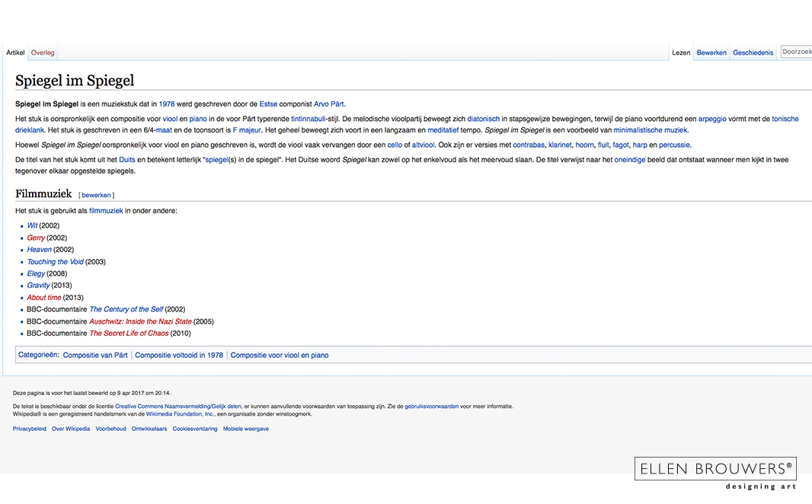This screenshot has height=504, width=812.
Task: Open the Mobiele weergave footer link
Action: 245,429
